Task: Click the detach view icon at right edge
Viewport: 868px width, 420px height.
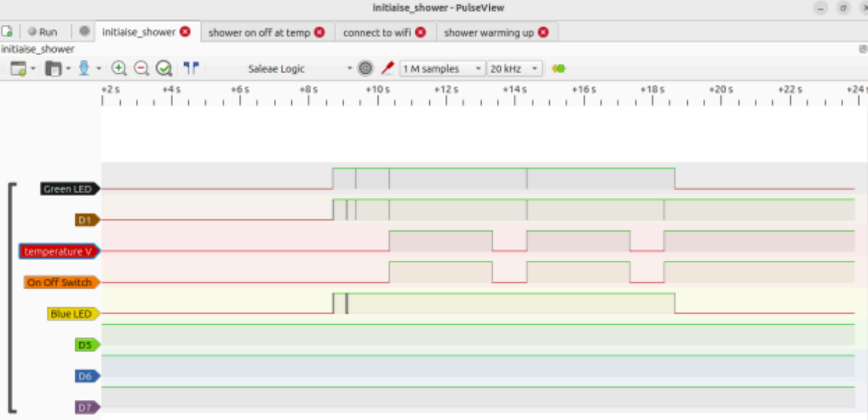Action: [x=862, y=49]
